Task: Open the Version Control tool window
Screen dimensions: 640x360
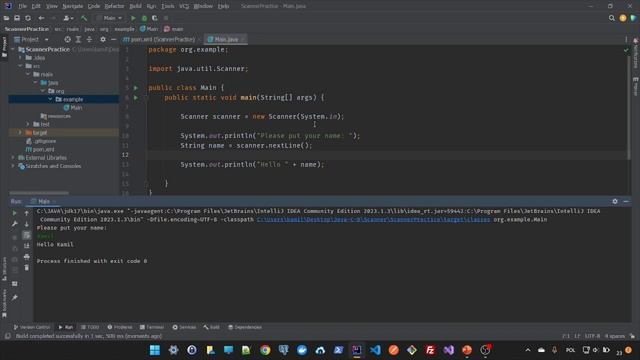Action: tap(32, 327)
